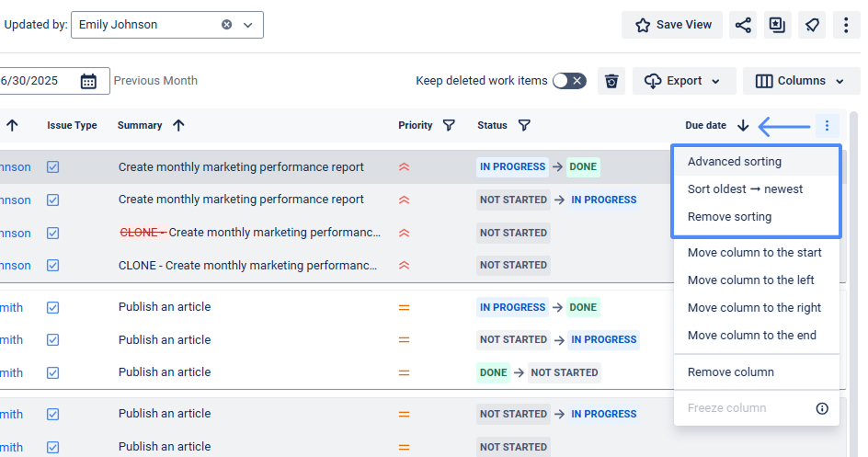Select Advanced sorting from the menu

click(735, 162)
